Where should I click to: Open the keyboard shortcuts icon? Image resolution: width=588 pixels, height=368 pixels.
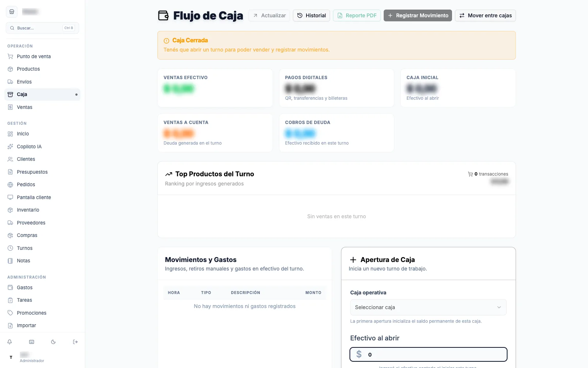tap(32, 342)
